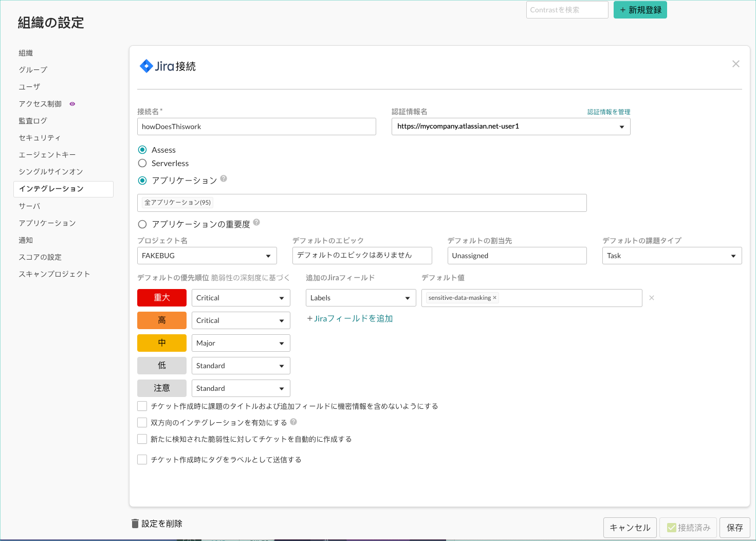
Task: Open 監査ログ in sidebar
Action: pyautogui.click(x=33, y=121)
